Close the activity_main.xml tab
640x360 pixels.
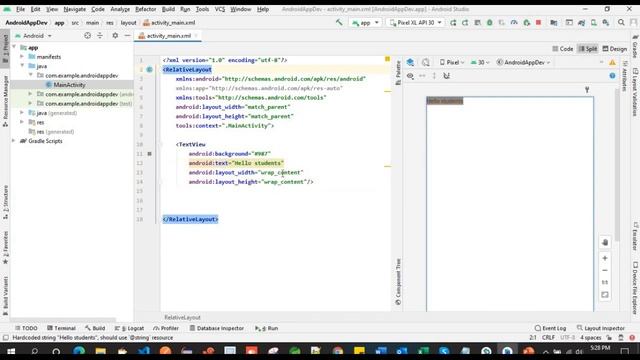coord(196,36)
